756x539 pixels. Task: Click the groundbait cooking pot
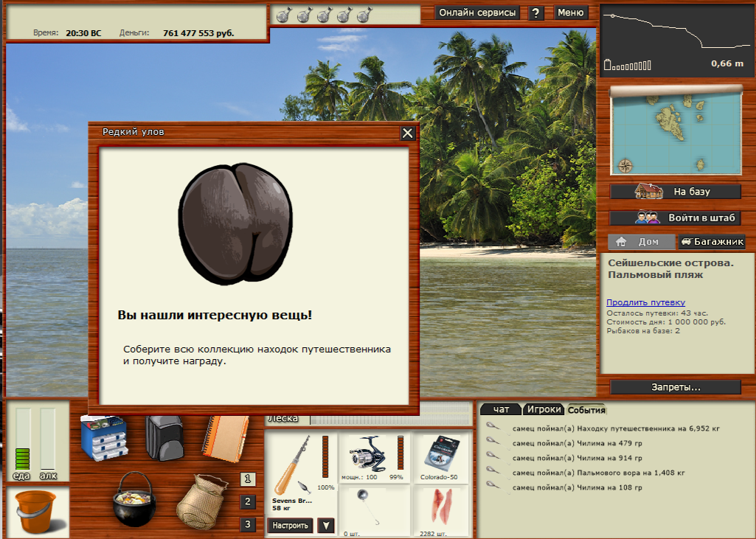tap(134, 500)
